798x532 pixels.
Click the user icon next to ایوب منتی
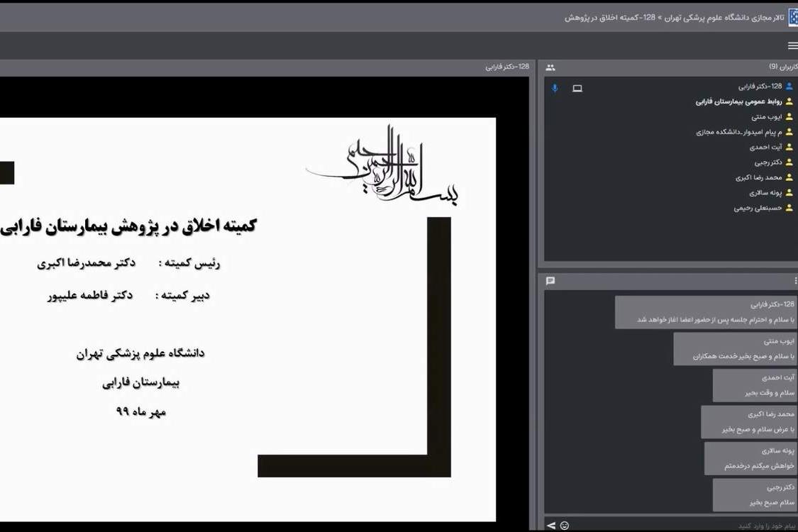pos(789,116)
